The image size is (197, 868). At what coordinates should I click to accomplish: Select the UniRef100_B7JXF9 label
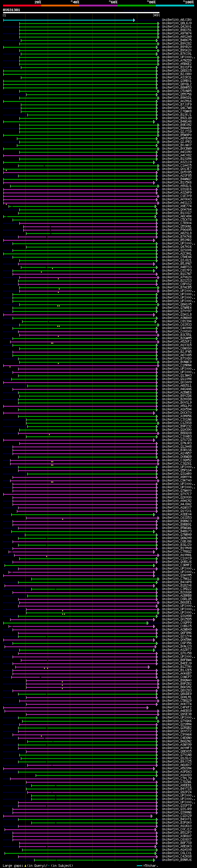[x=176, y=104]
